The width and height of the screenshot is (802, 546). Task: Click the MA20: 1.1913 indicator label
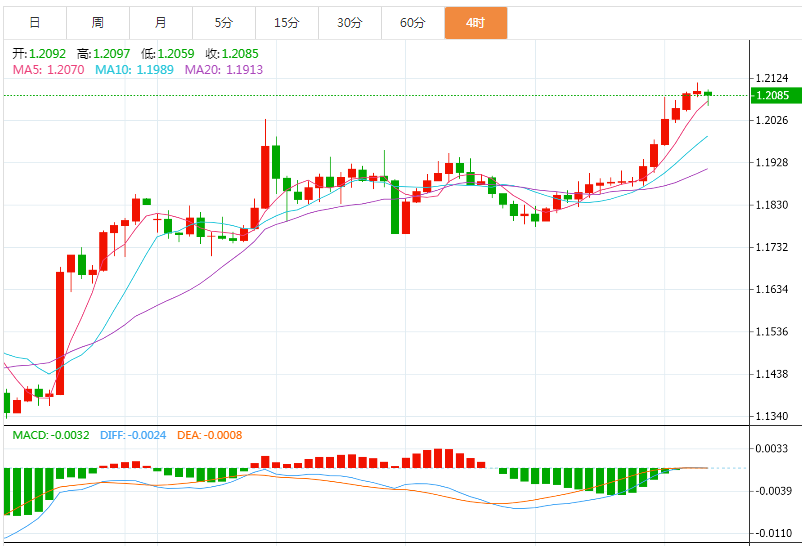click(224, 70)
